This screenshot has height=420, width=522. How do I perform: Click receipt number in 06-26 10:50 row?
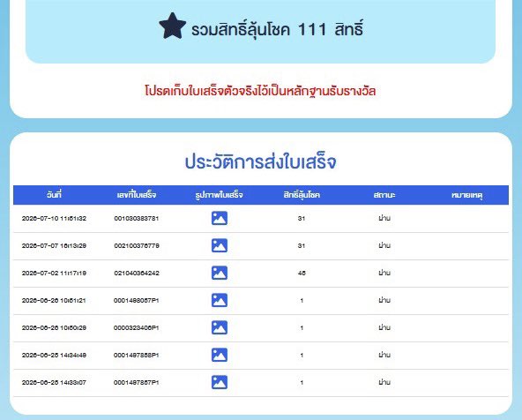[137, 327]
